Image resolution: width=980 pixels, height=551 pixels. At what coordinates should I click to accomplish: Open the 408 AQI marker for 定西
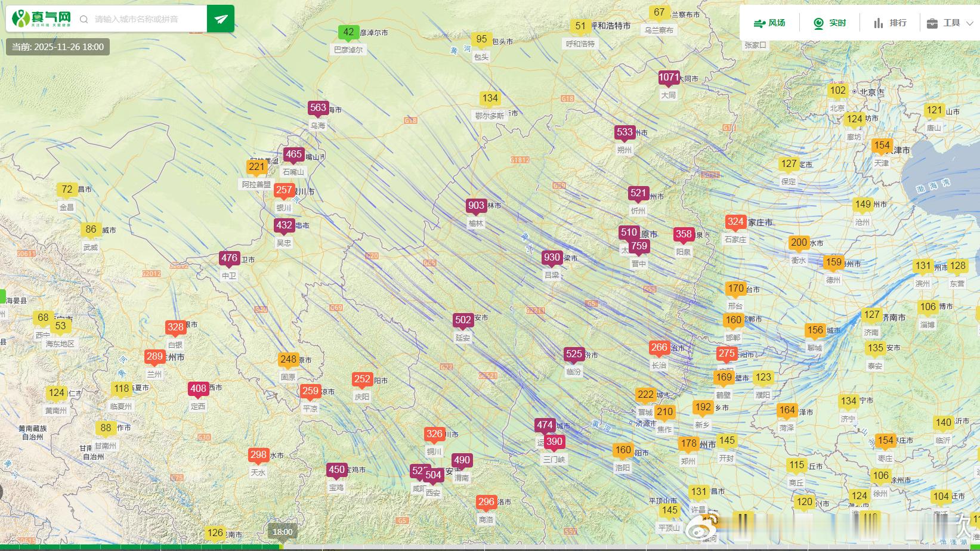[198, 389]
